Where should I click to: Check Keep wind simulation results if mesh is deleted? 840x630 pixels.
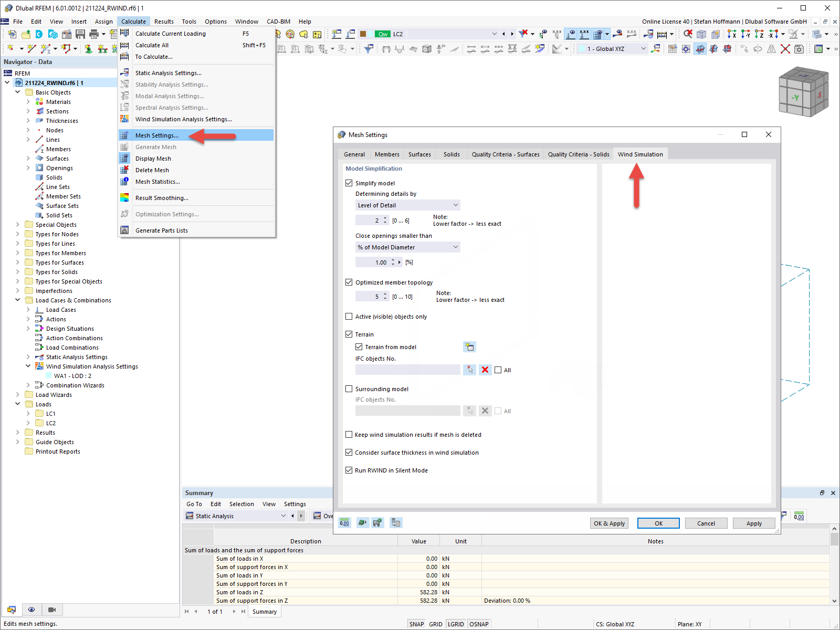tap(349, 435)
